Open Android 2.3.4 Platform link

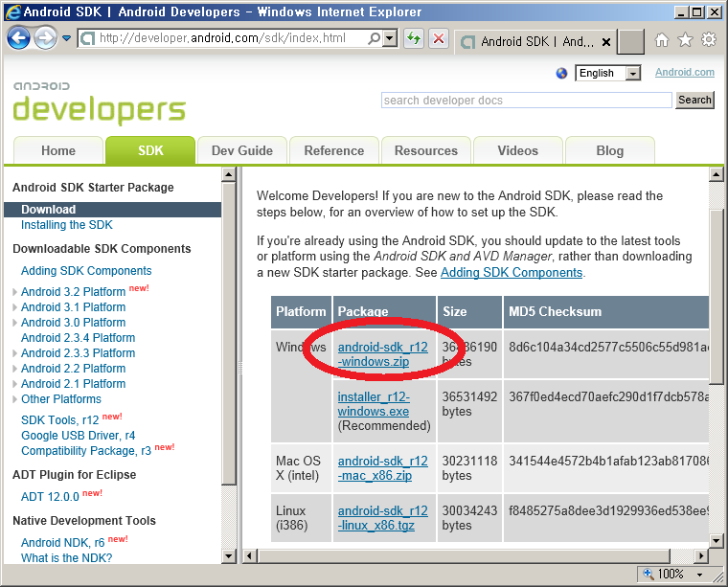78,338
